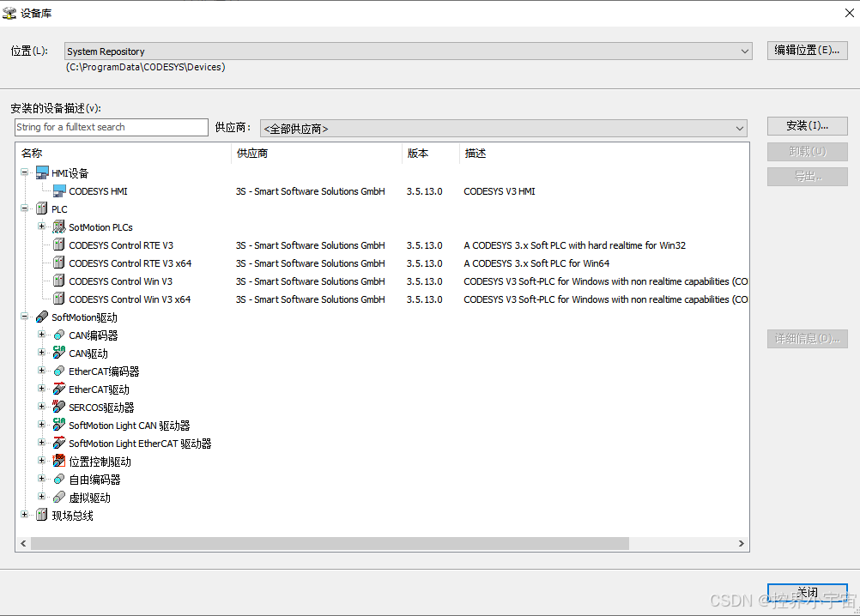Screen dimensions: 860x616
Task: Select the CODESYS HMI row name
Action: pyautogui.click(x=98, y=191)
